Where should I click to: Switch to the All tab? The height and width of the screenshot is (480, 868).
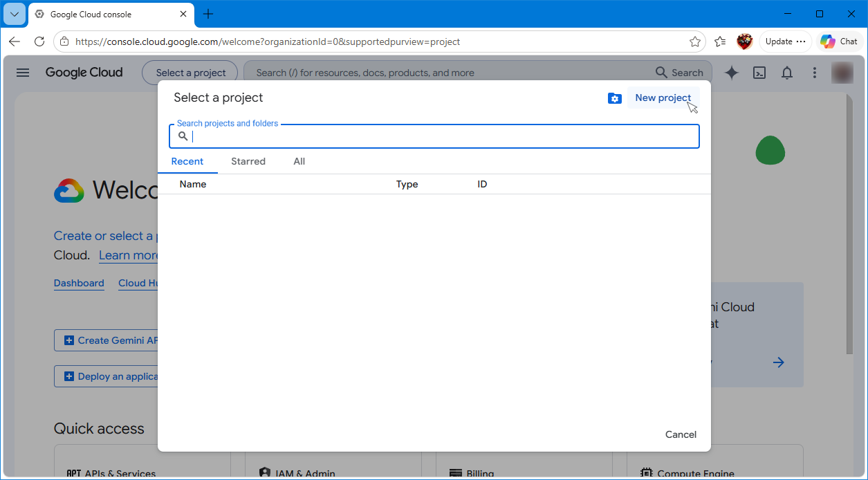point(299,161)
